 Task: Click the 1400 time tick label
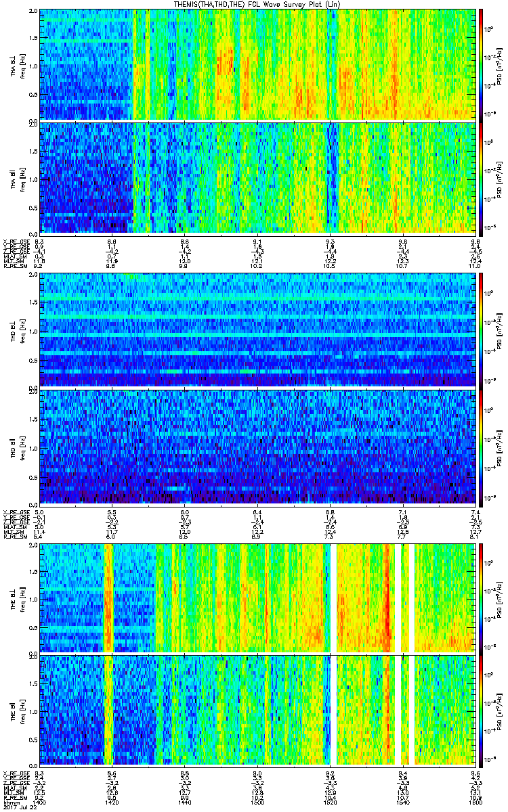(x=39, y=801)
